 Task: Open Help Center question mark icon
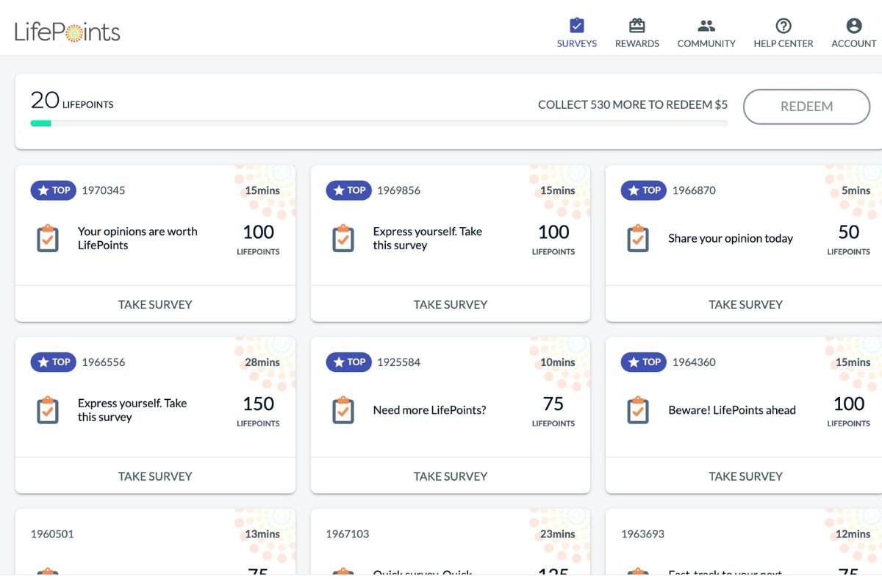point(783,24)
